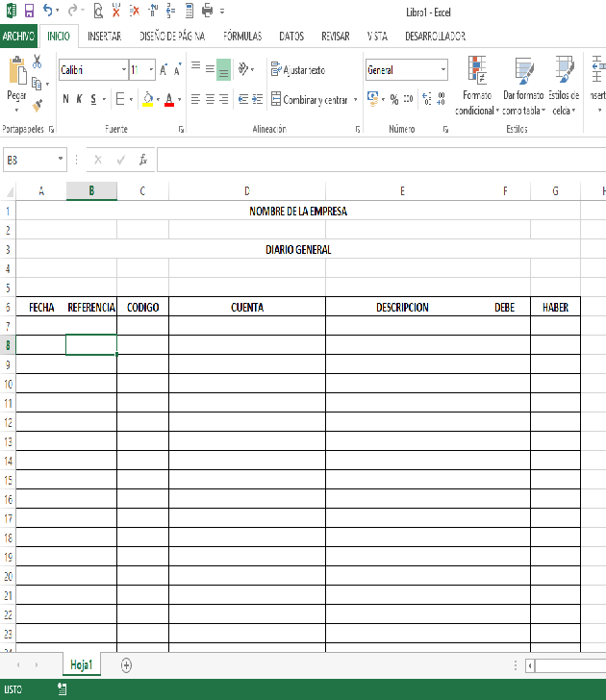Viewport: 606px width, 700px height.
Task: Align text left
Action: click(195, 99)
